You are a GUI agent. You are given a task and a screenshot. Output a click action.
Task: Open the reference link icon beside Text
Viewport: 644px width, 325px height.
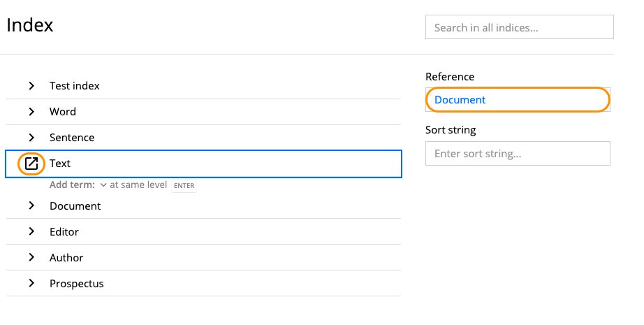31,164
